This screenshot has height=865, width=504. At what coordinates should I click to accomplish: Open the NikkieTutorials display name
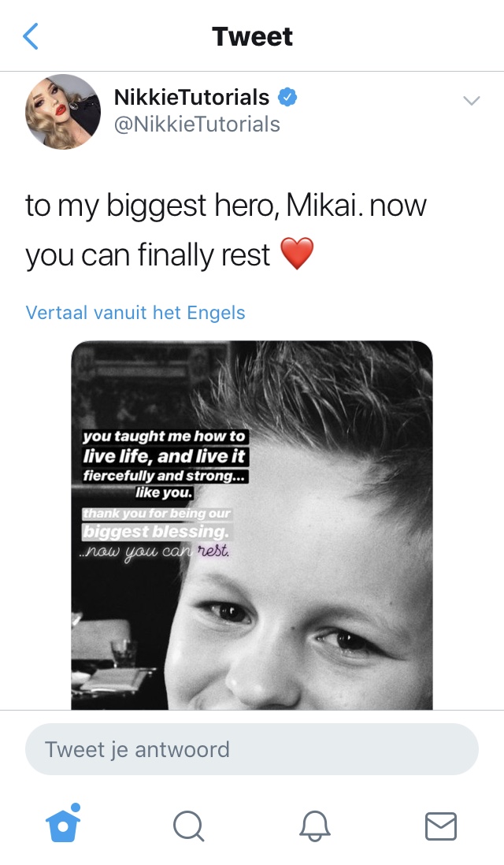[191, 97]
